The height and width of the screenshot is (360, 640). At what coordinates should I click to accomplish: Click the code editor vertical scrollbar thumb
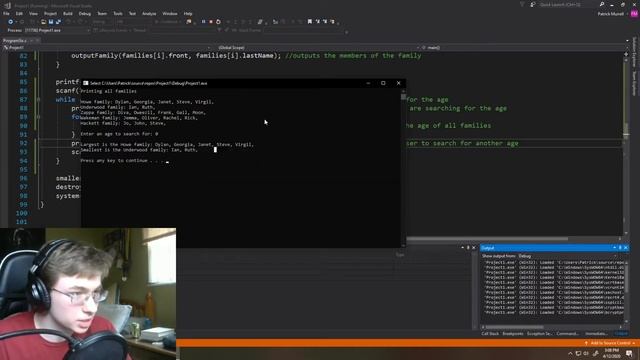click(x=626, y=130)
